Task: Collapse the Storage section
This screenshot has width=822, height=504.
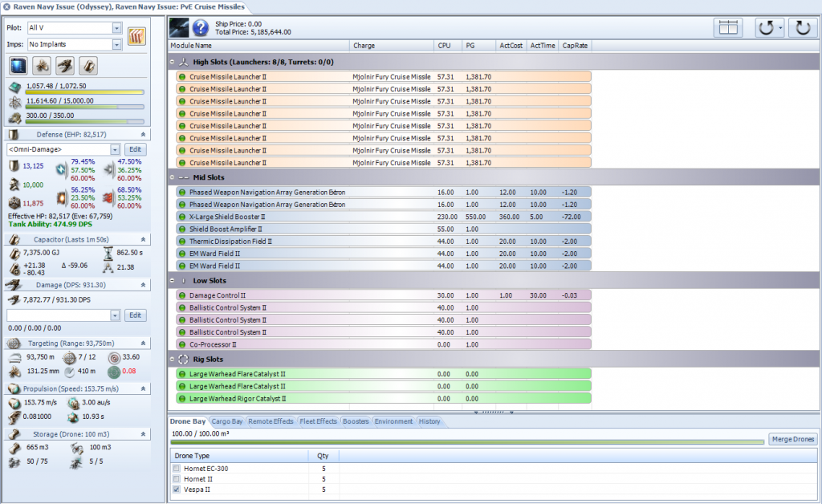Action: (143, 434)
